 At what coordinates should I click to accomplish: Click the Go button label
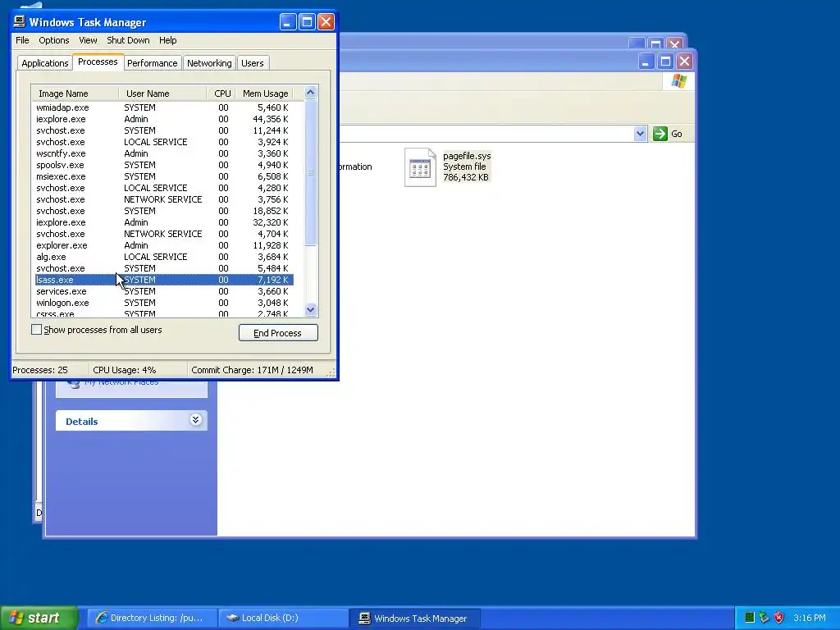[677, 134]
